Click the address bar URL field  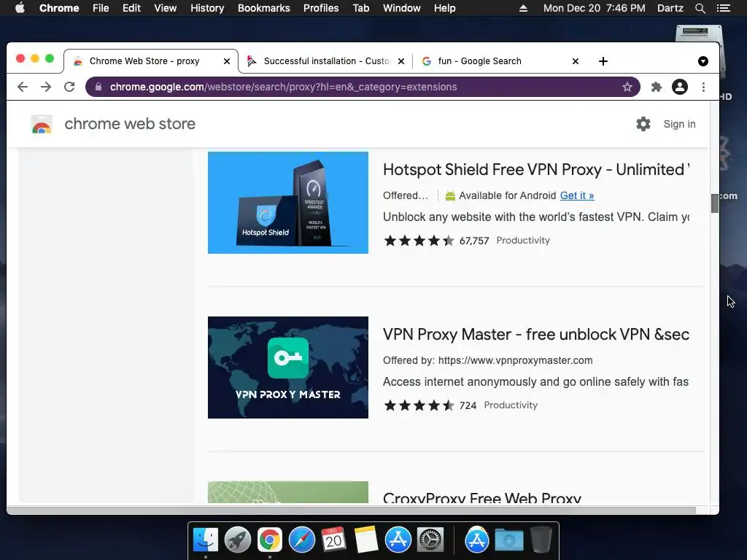coord(362,87)
